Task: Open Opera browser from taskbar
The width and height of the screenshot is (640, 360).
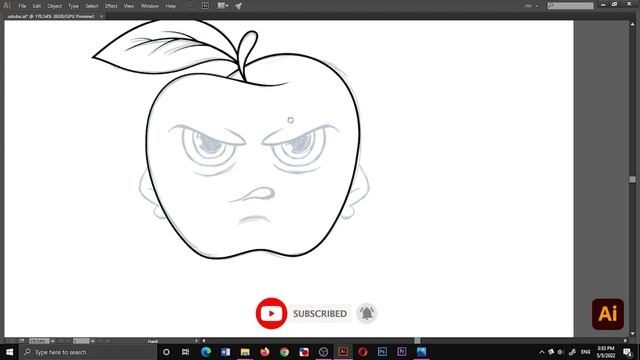Action: [362, 352]
